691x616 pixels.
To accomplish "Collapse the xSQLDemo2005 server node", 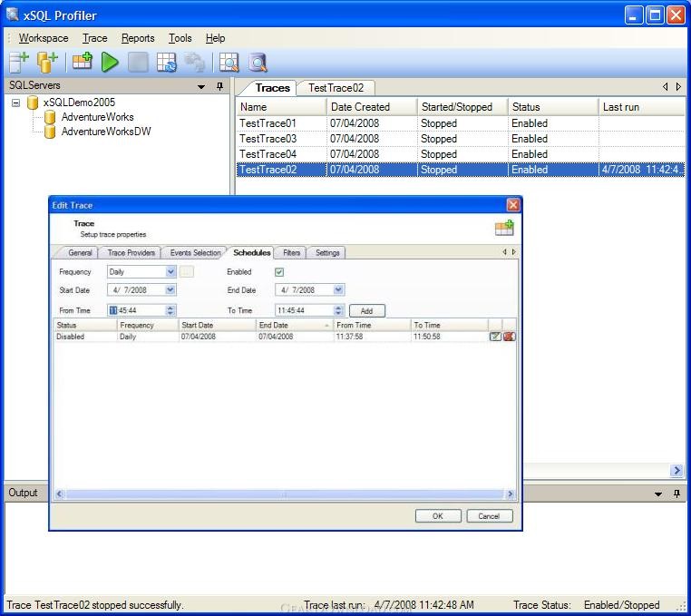I will pyautogui.click(x=16, y=103).
